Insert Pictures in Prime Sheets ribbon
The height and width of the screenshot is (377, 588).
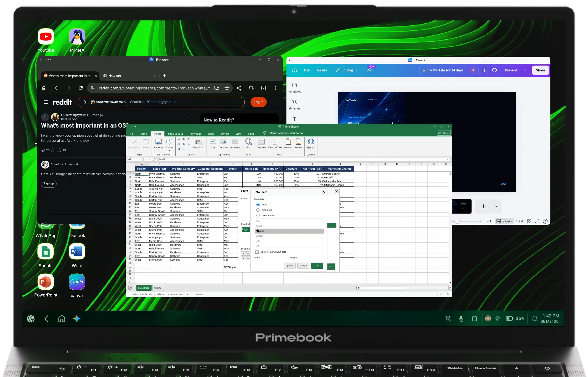coord(159,144)
